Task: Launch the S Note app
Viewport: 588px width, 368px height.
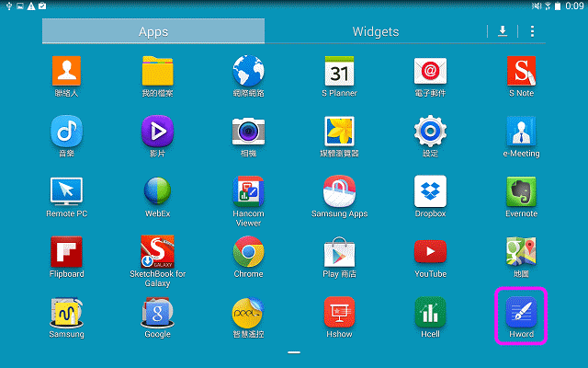Action: 521,71
